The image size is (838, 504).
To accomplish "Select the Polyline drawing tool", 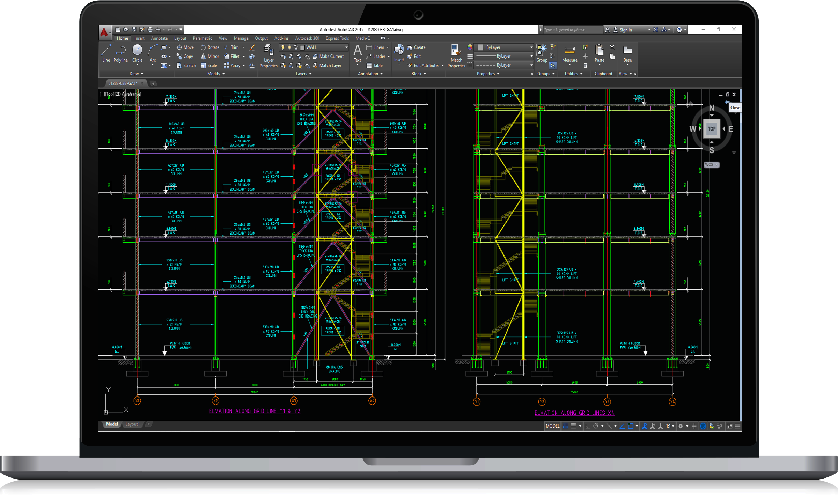I will pyautogui.click(x=120, y=53).
